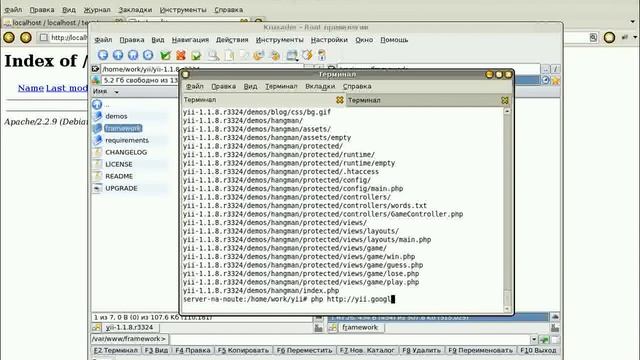The image size is (640, 360).
Task: Open the Имя column header dropdown arrow
Action: 116,92
